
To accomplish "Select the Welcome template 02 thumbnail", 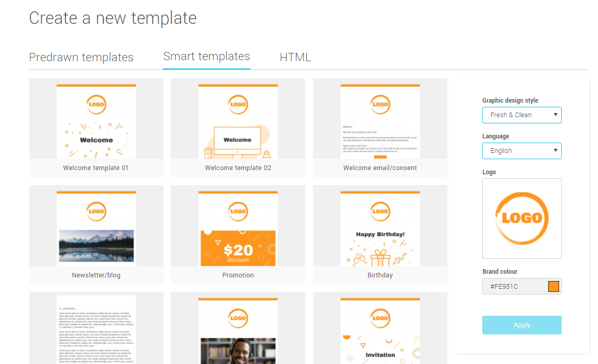I will [x=238, y=121].
